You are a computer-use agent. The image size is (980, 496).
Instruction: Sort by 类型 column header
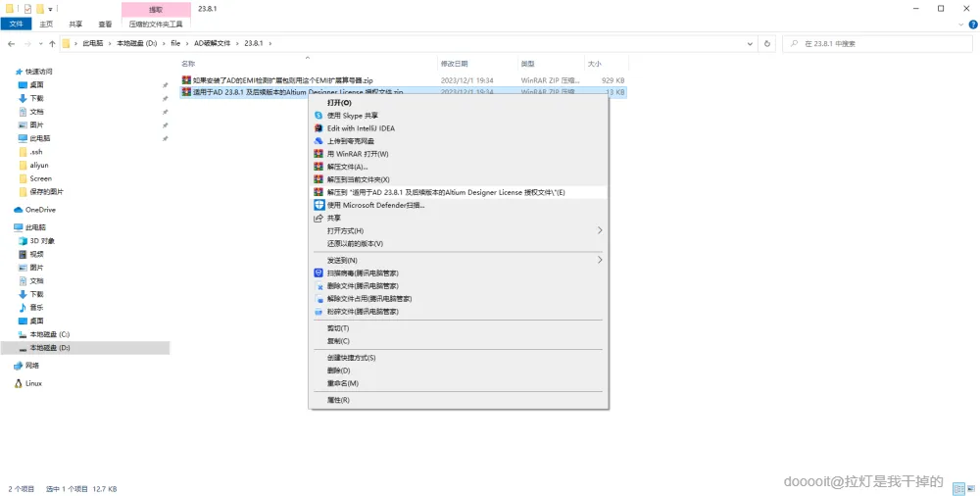click(x=527, y=64)
